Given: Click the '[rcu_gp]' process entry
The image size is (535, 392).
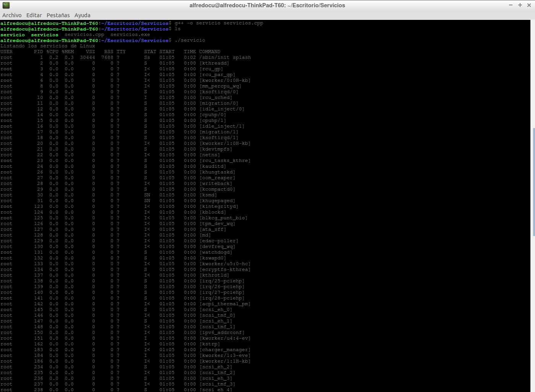Looking at the screenshot, I should click(x=211, y=69).
